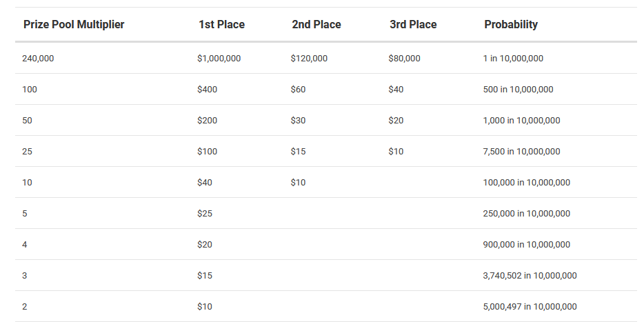
Task: Select the 7,500 in 10,000,000 probability
Action: (x=521, y=151)
